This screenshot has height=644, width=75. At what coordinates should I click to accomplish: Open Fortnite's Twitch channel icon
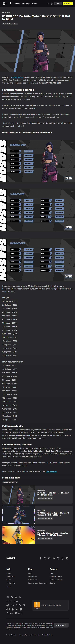(x=49, y=558)
